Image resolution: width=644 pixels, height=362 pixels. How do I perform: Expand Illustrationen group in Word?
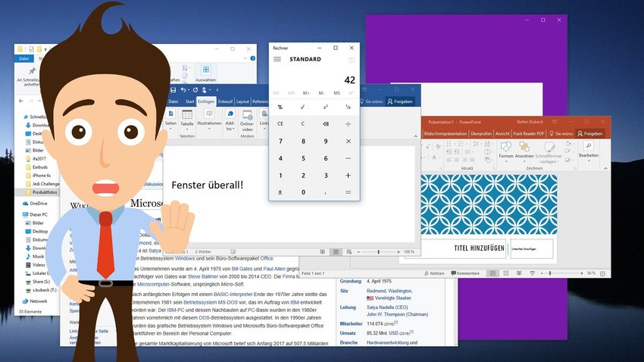(x=209, y=120)
